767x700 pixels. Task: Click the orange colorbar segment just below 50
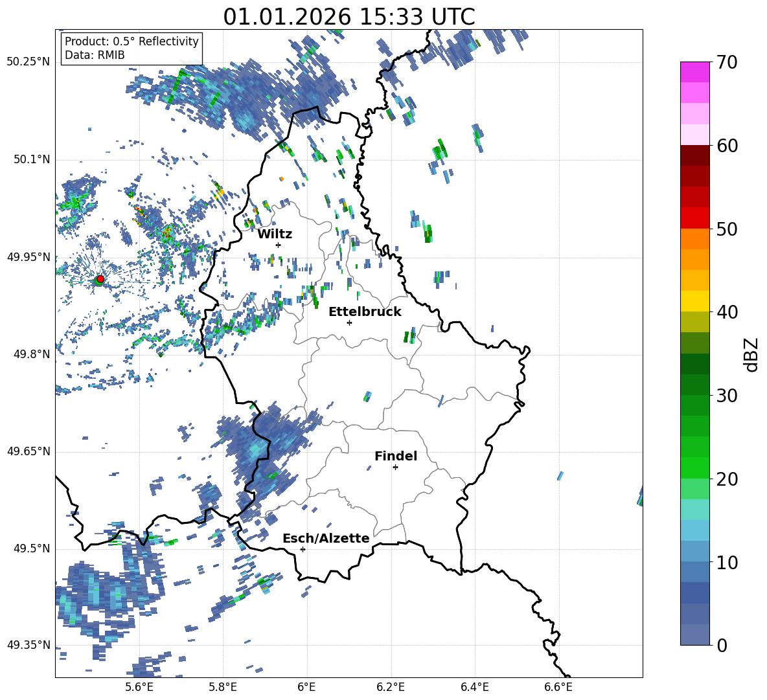(x=694, y=238)
